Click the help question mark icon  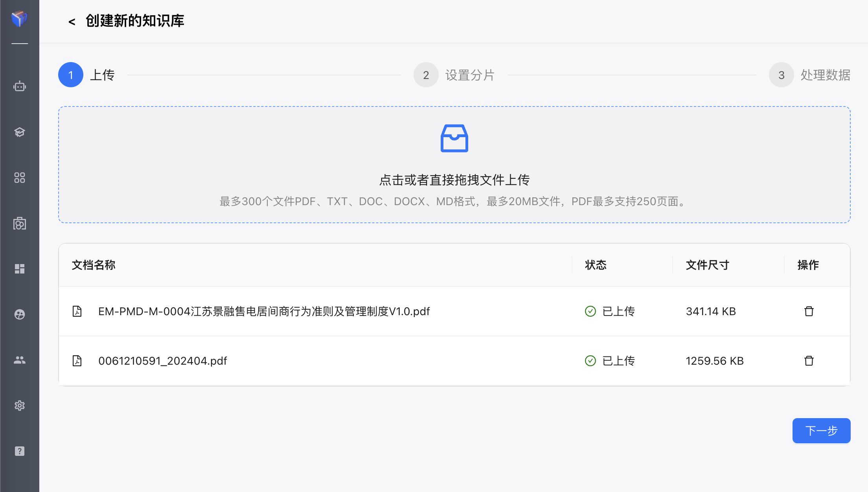click(x=20, y=451)
